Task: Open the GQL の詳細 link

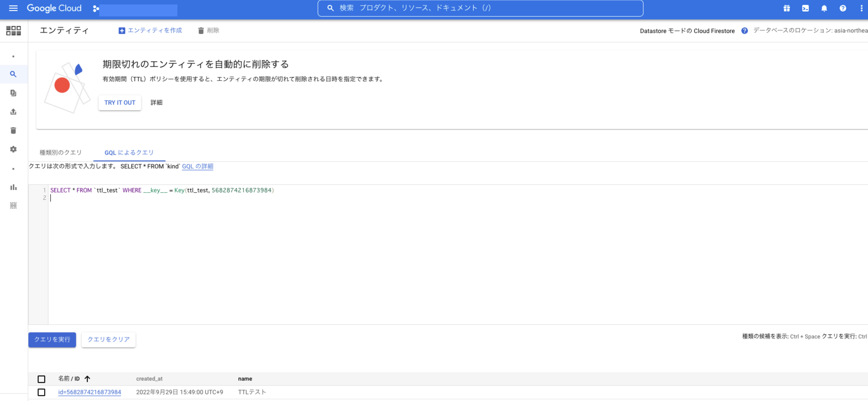Action: coord(198,166)
